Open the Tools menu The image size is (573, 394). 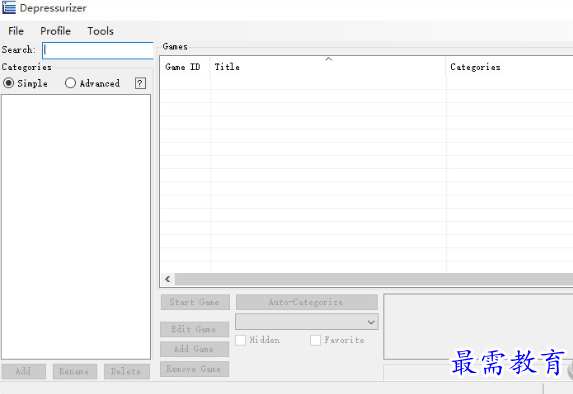pyautogui.click(x=100, y=31)
